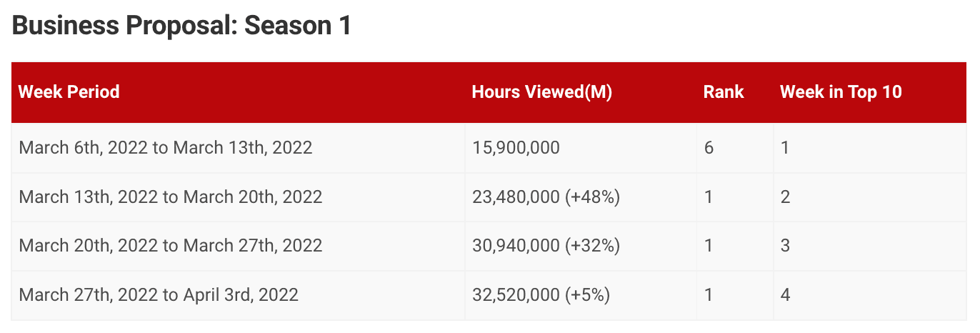Click the 15,900,000 hours viewed cell
Image resolution: width=980 pixels, height=333 pixels.
pyautogui.click(x=516, y=148)
